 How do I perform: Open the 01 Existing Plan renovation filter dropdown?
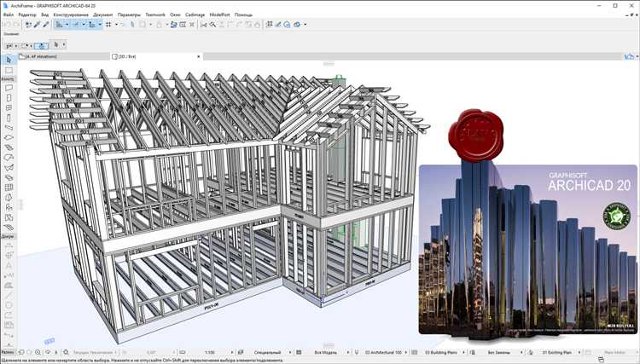point(559,352)
